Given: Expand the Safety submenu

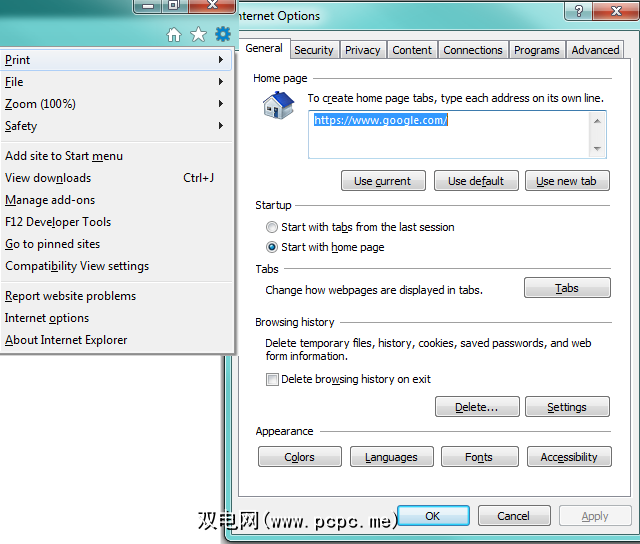Looking at the screenshot, I should (x=116, y=126).
